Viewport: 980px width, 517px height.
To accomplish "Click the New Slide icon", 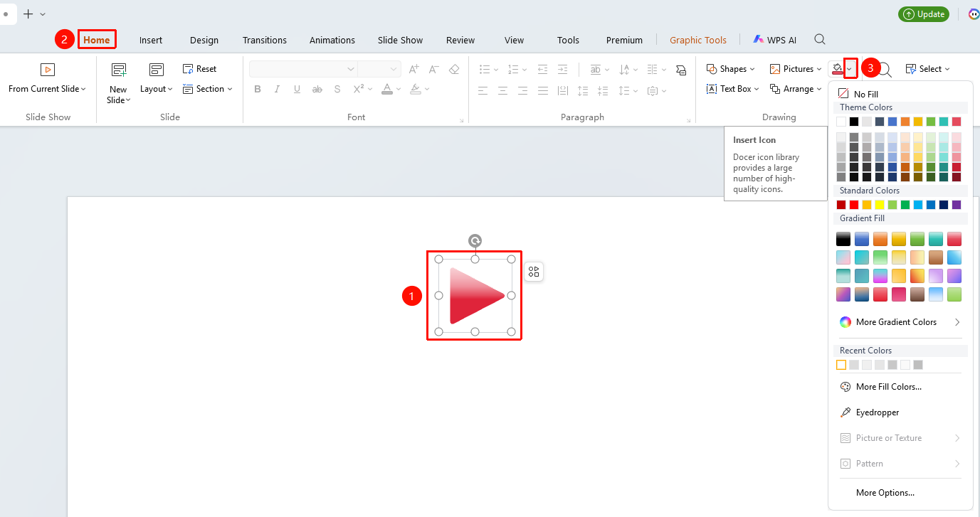I will pyautogui.click(x=119, y=70).
